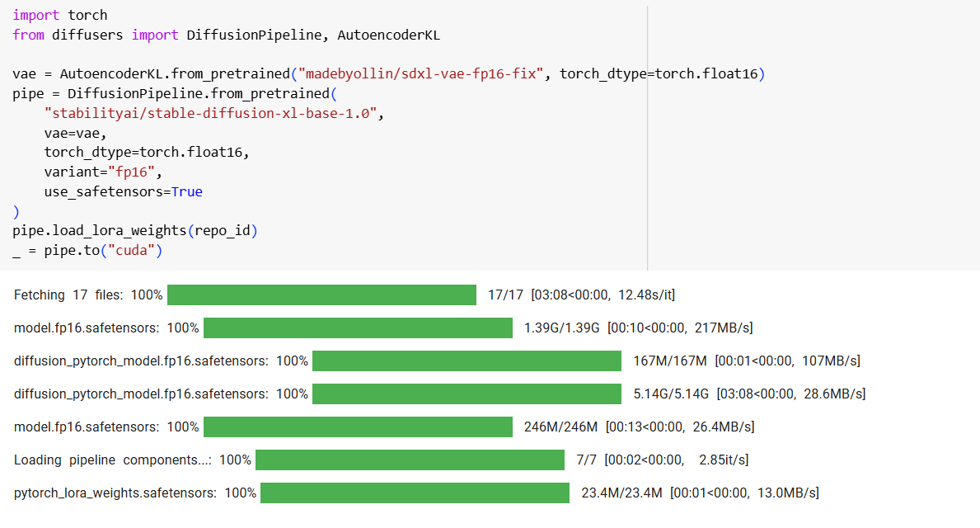Viewport: 980px width, 528px height.
Task: Click the 5.14G diffusion_pytorch_model progress bar
Action: pyautogui.click(x=467, y=394)
